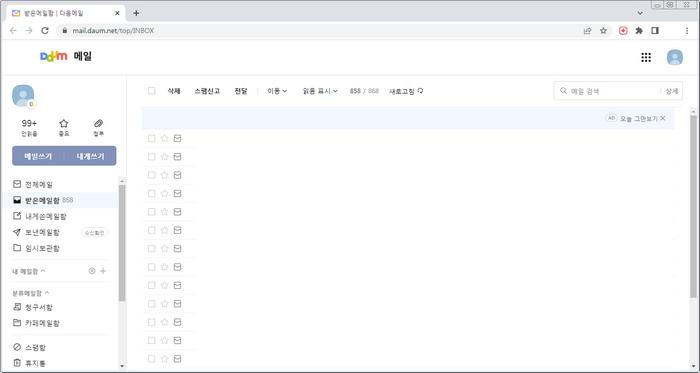The width and height of the screenshot is (700, 373).
Task: Open the account profile avatar in header
Action: [675, 58]
